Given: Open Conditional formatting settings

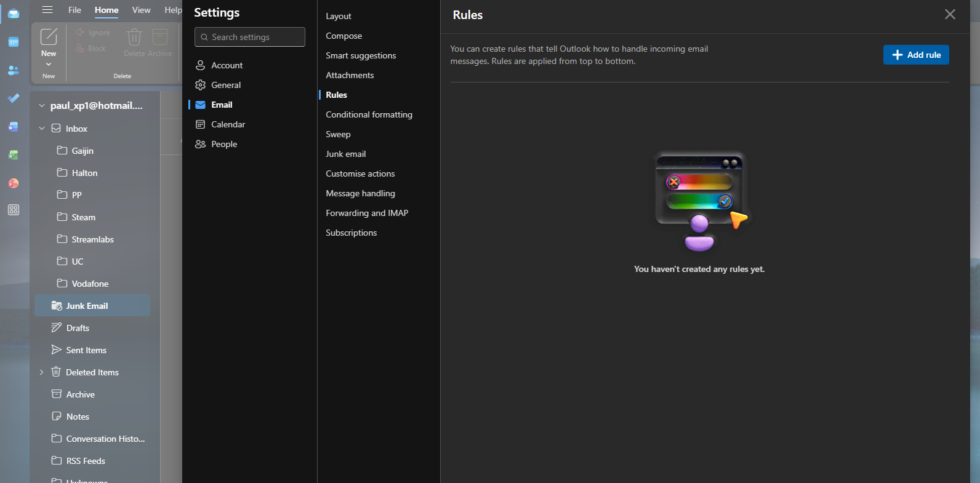Looking at the screenshot, I should point(369,114).
